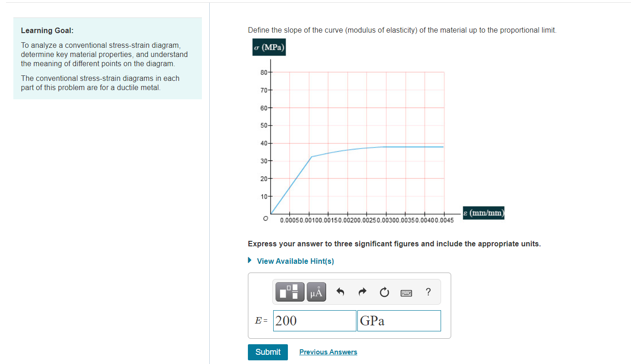This screenshot has height=364, width=631.
Task: Undo the last answer edit
Action: 340,291
